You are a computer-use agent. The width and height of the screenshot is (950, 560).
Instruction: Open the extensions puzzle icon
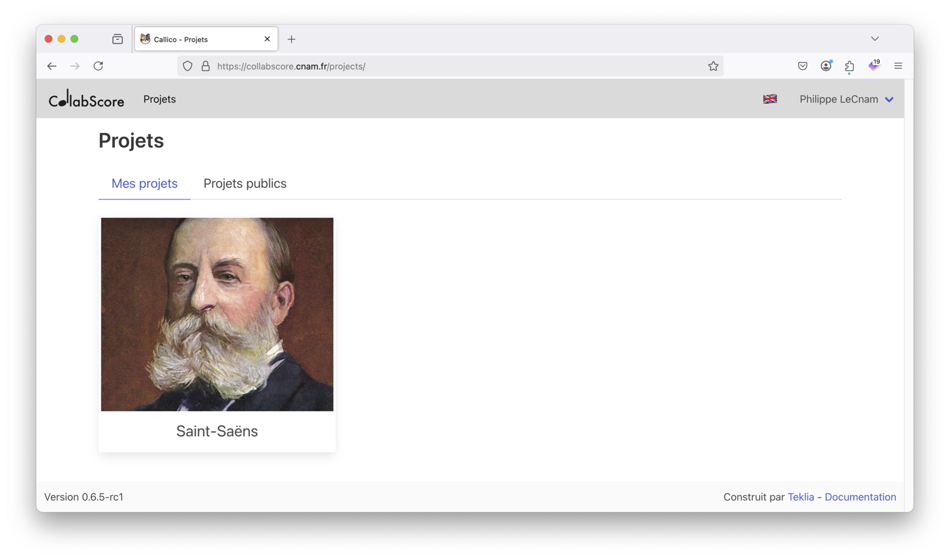(x=849, y=66)
